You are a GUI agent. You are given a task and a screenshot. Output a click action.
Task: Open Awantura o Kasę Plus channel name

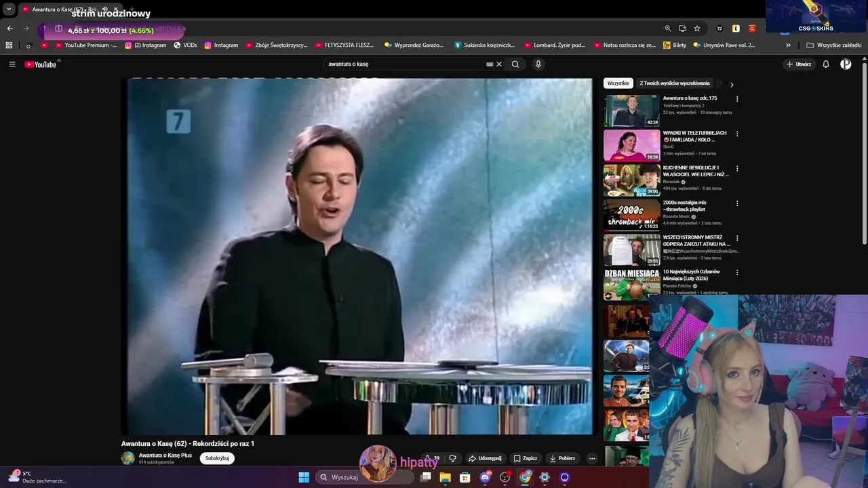click(165, 455)
